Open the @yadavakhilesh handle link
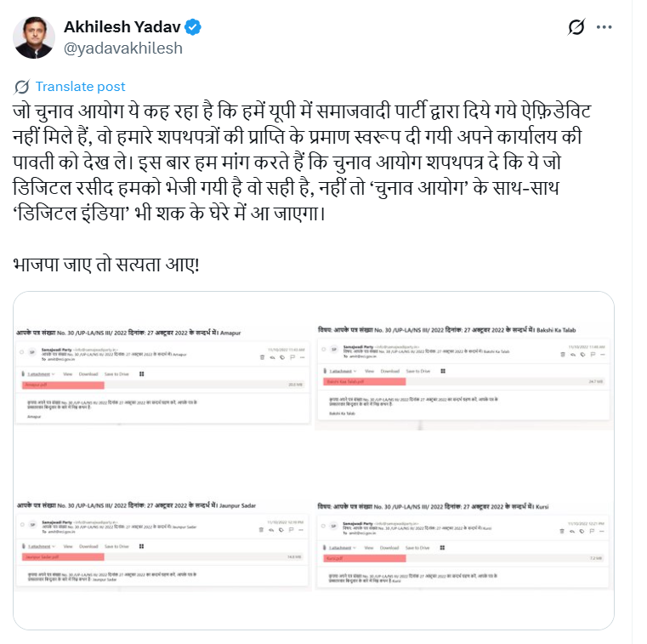The height and width of the screenshot is (644, 647). (x=123, y=48)
